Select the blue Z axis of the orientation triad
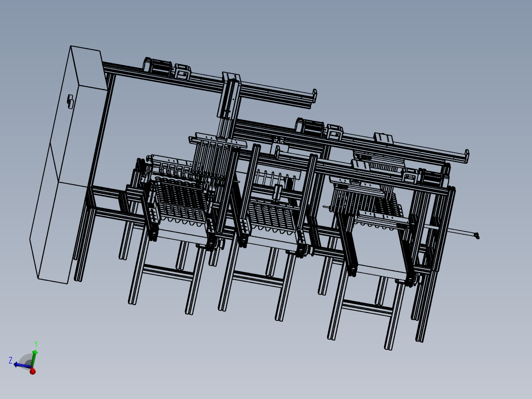This screenshot has height=399, width=532. 22,365
